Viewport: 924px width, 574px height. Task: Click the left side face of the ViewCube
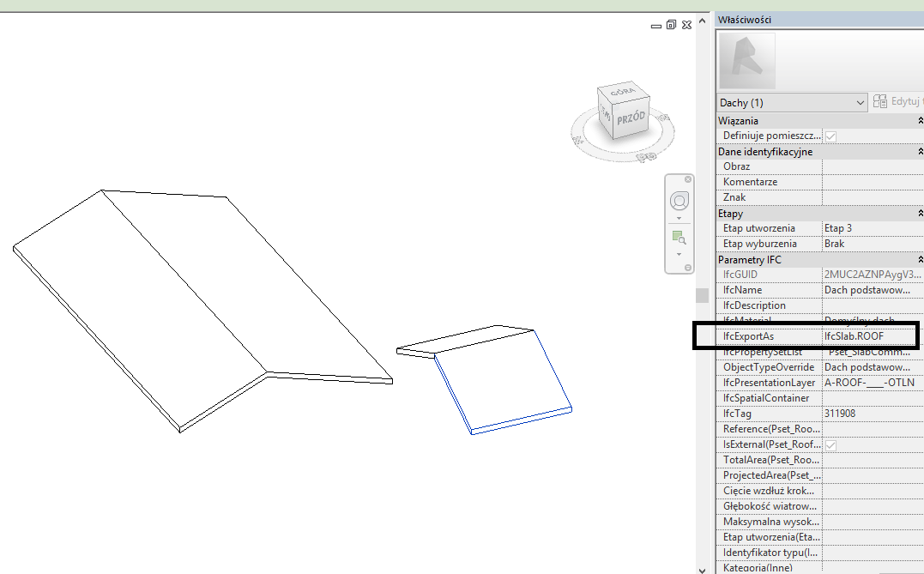607,112
